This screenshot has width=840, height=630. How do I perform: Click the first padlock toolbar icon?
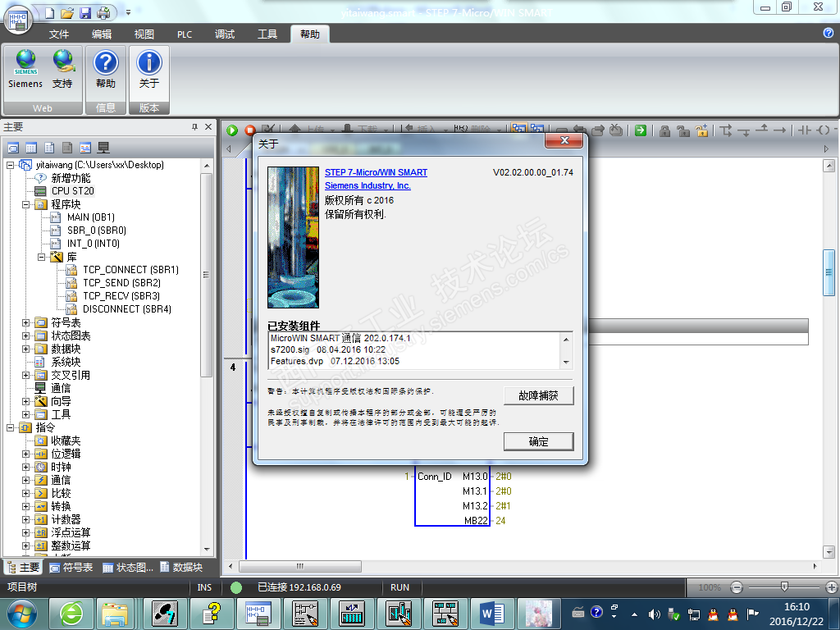coord(664,130)
